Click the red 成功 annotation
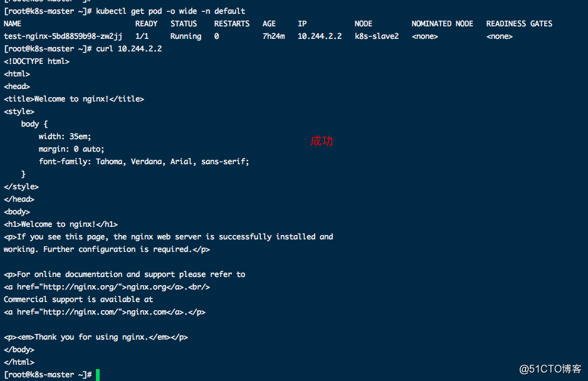The image size is (588, 381). (x=322, y=141)
